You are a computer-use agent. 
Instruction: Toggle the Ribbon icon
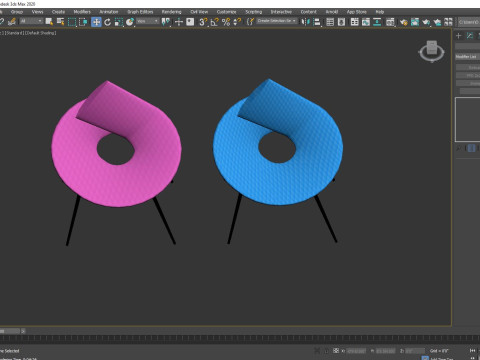(355, 22)
